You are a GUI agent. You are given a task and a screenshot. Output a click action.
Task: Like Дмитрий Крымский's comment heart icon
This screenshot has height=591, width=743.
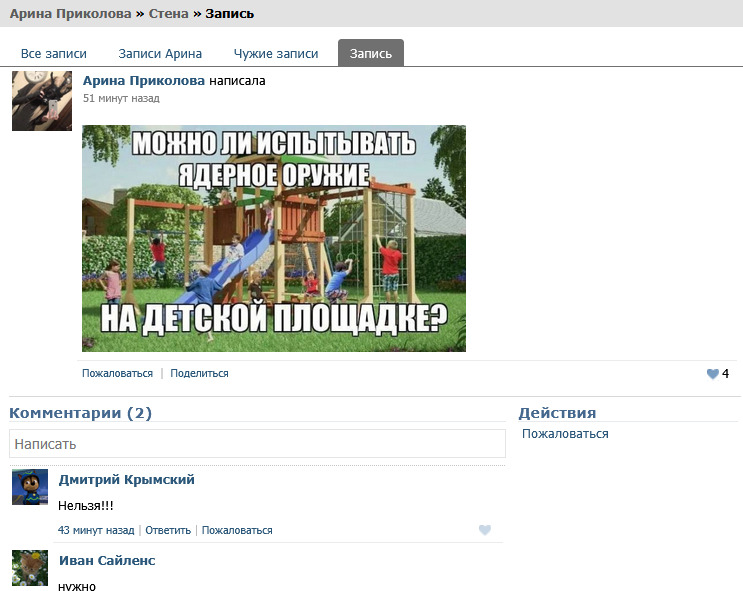(485, 530)
